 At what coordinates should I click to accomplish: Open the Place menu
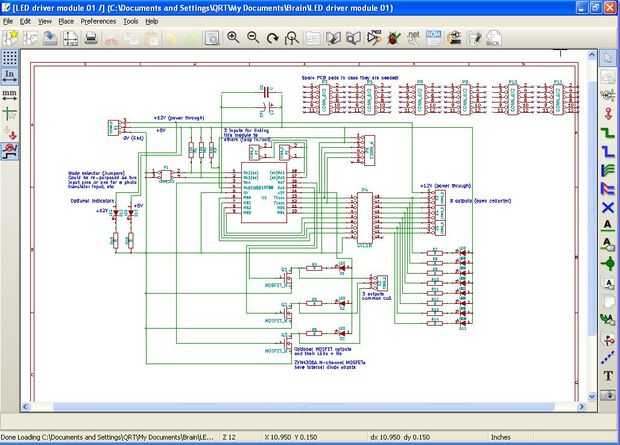tap(66, 21)
